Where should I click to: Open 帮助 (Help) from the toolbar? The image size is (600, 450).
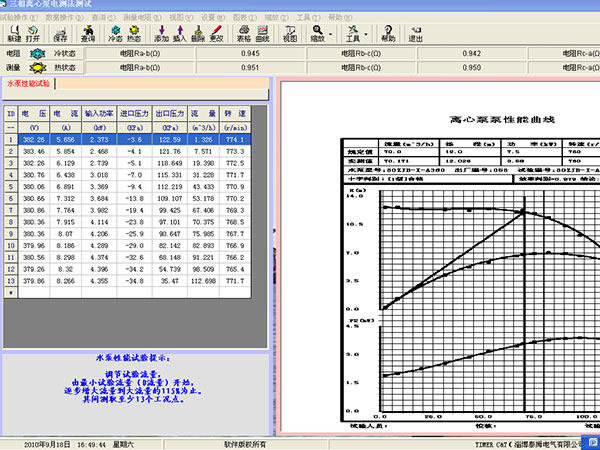tap(389, 33)
